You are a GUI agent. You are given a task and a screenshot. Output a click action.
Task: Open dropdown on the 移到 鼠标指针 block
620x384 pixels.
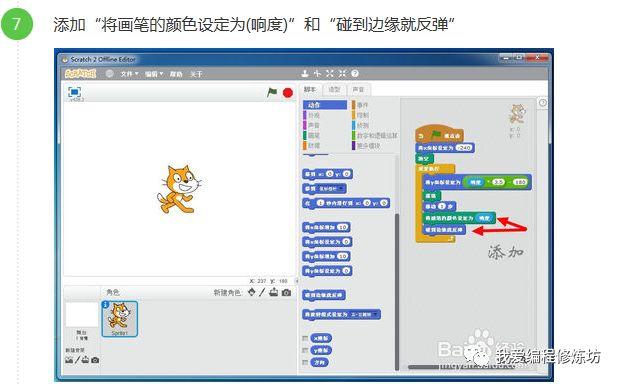[341, 189]
